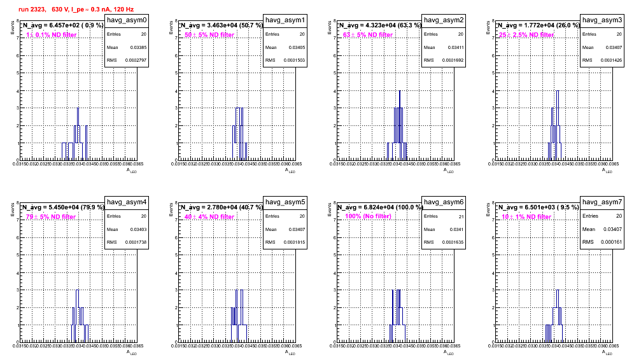Viewport: 634px width, 364px height.
Task: Click Entries 20 in havg_asym0 stats
Action: (x=127, y=34)
